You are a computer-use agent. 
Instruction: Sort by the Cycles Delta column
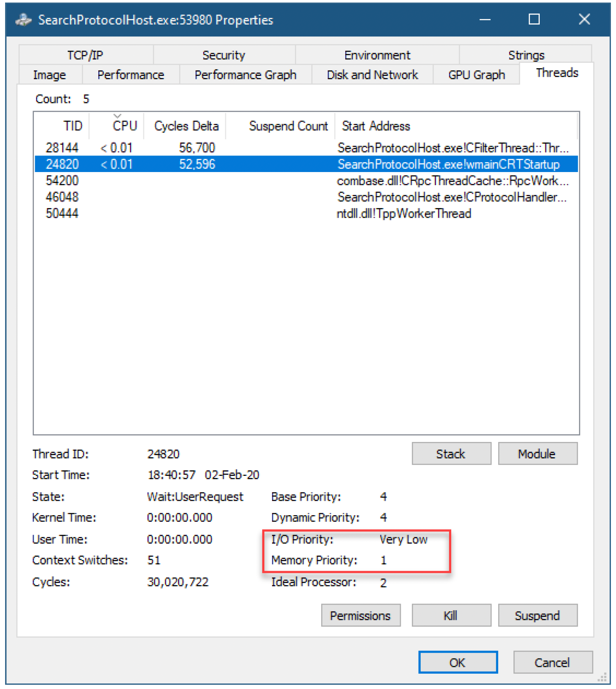point(185,126)
